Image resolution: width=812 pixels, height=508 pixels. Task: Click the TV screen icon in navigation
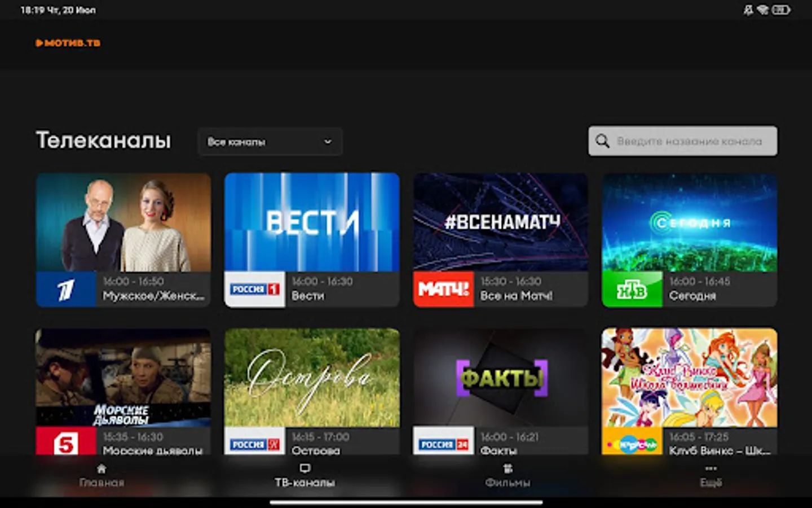pyautogui.click(x=305, y=468)
